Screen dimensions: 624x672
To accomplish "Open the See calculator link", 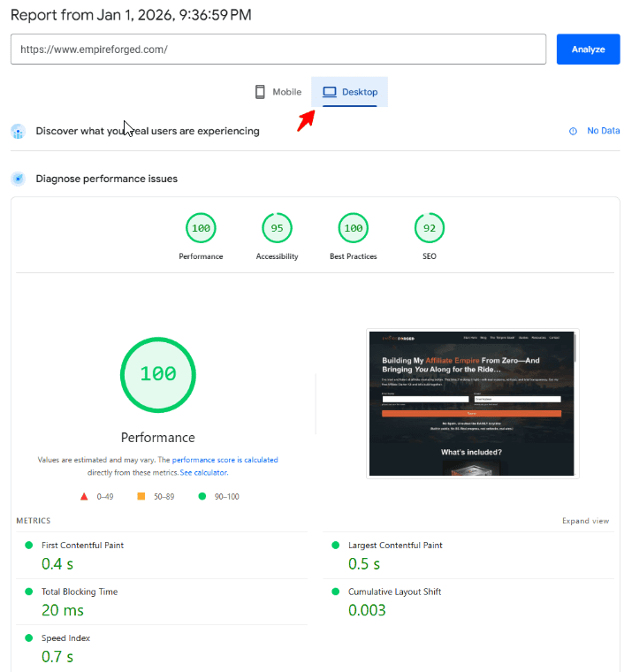I will (204, 473).
